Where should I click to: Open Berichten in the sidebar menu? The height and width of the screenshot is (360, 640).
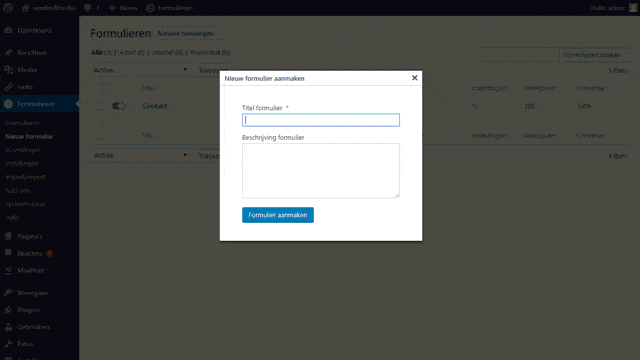(31, 53)
